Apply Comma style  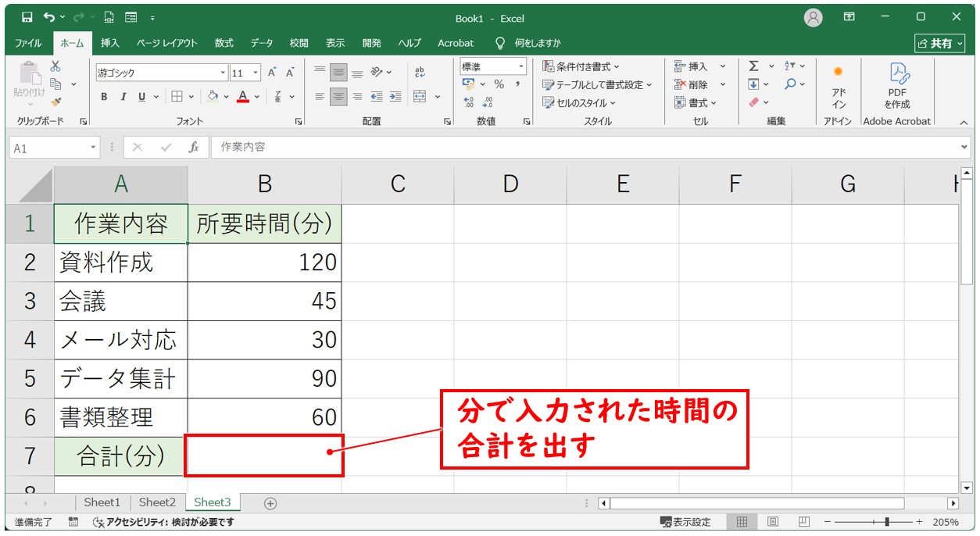point(517,84)
